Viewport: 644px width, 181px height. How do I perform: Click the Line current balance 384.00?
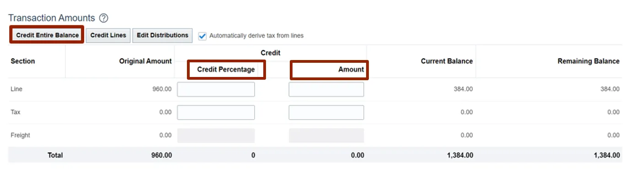tap(463, 89)
